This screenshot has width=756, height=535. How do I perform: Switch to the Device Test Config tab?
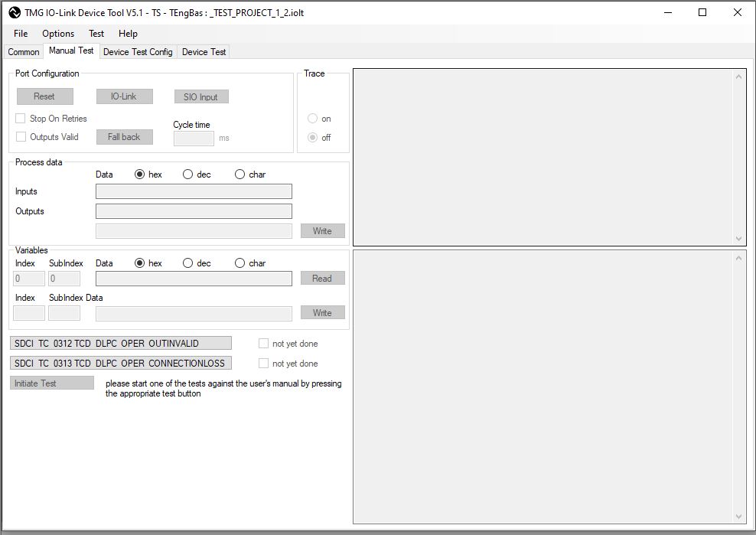pos(138,52)
